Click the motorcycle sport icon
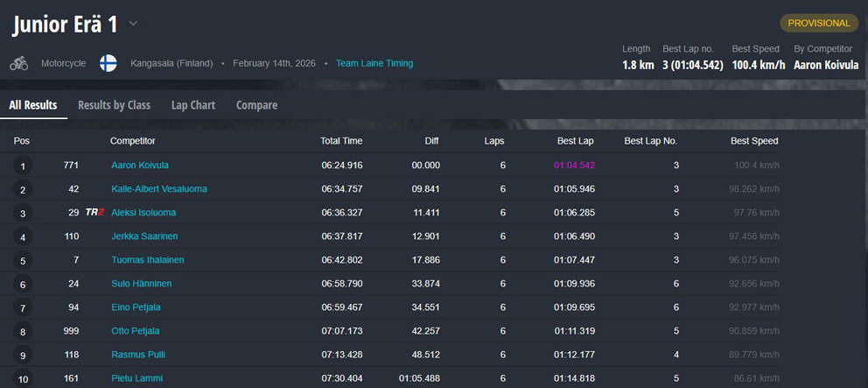 (x=19, y=63)
